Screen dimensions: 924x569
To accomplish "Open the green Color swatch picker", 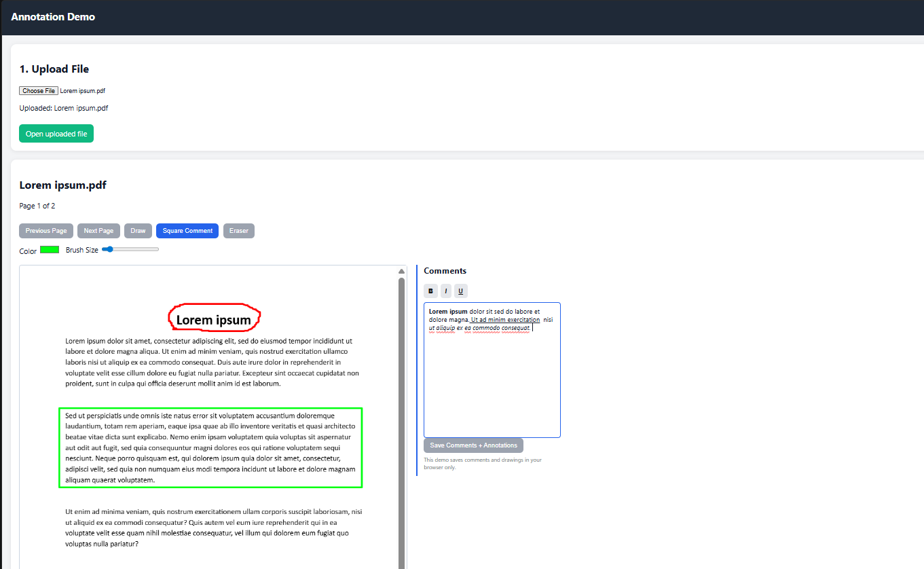I will (50, 250).
